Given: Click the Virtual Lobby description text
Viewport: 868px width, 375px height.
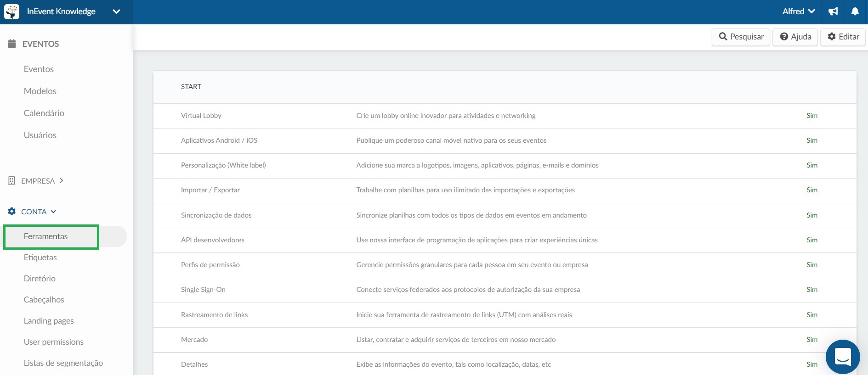Looking at the screenshot, I should click(x=446, y=116).
